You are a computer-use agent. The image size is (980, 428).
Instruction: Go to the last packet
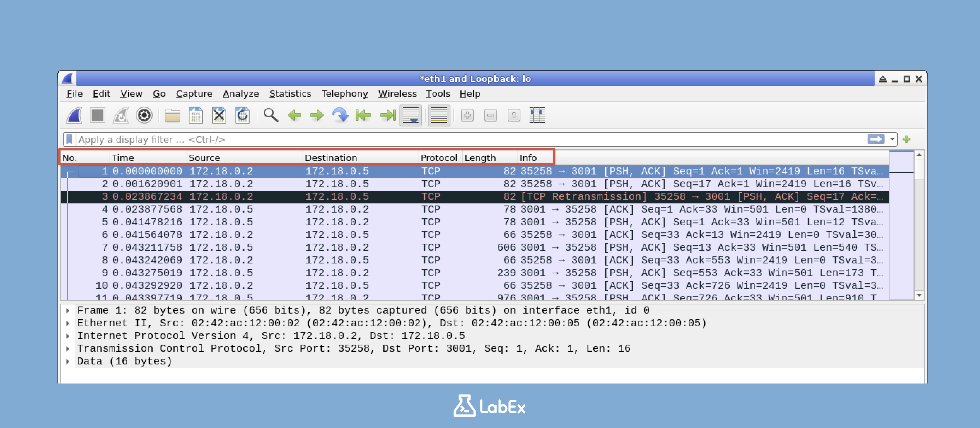(387, 115)
